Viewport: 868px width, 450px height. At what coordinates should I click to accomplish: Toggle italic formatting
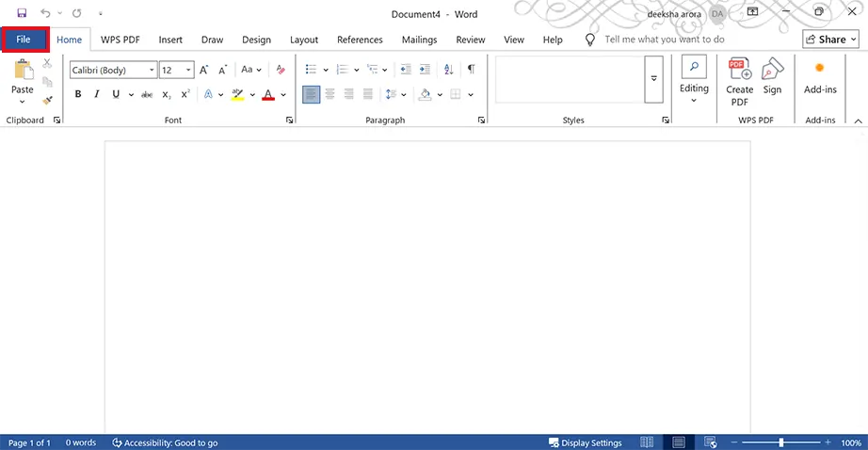point(97,94)
